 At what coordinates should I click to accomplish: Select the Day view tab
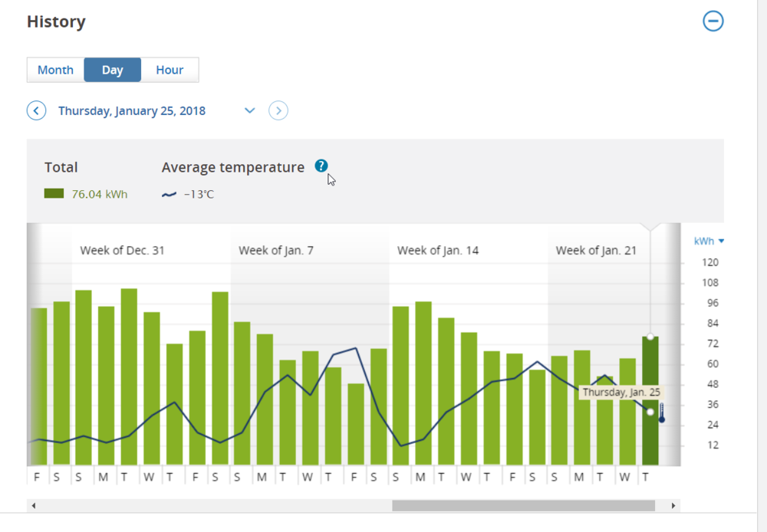(x=113, y=70)
